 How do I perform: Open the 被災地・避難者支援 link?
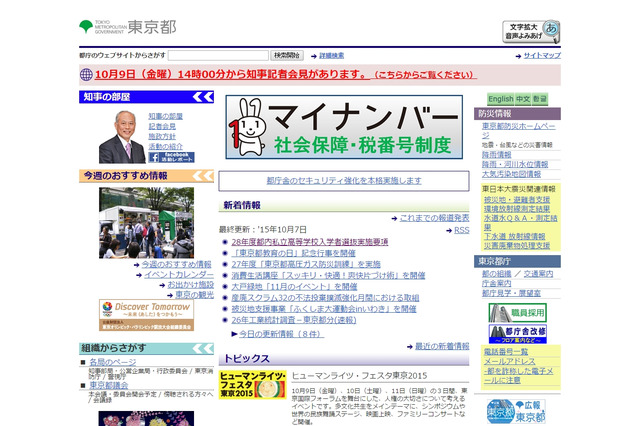517,200
